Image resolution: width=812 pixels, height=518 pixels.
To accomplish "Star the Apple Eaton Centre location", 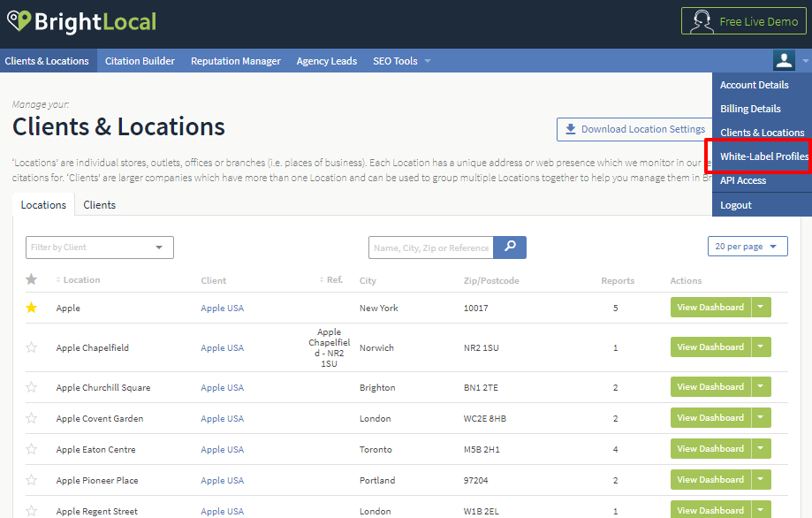I will pyautogui.click(x=32, y=449).
